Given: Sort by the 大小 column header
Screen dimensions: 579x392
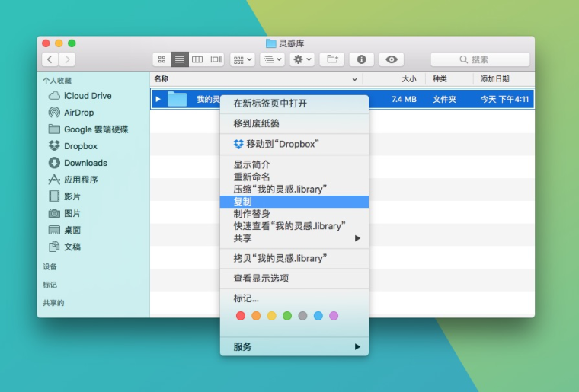Looking at the screenshot, I should 394,79.
